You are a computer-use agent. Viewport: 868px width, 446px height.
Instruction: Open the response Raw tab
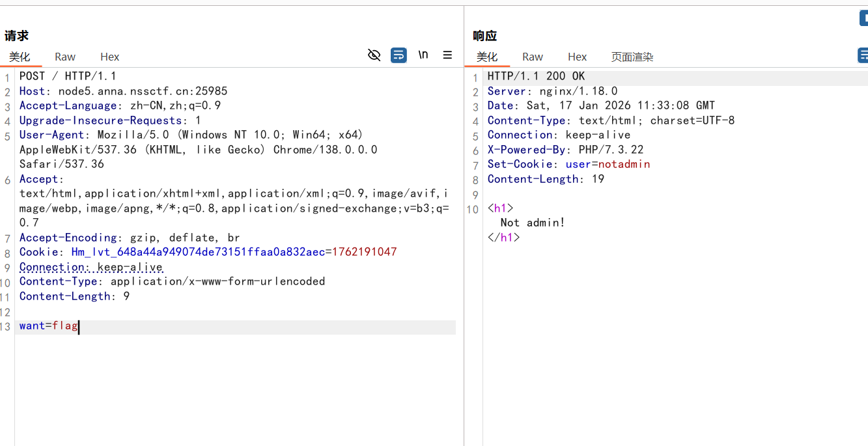[x=533, y=57]
